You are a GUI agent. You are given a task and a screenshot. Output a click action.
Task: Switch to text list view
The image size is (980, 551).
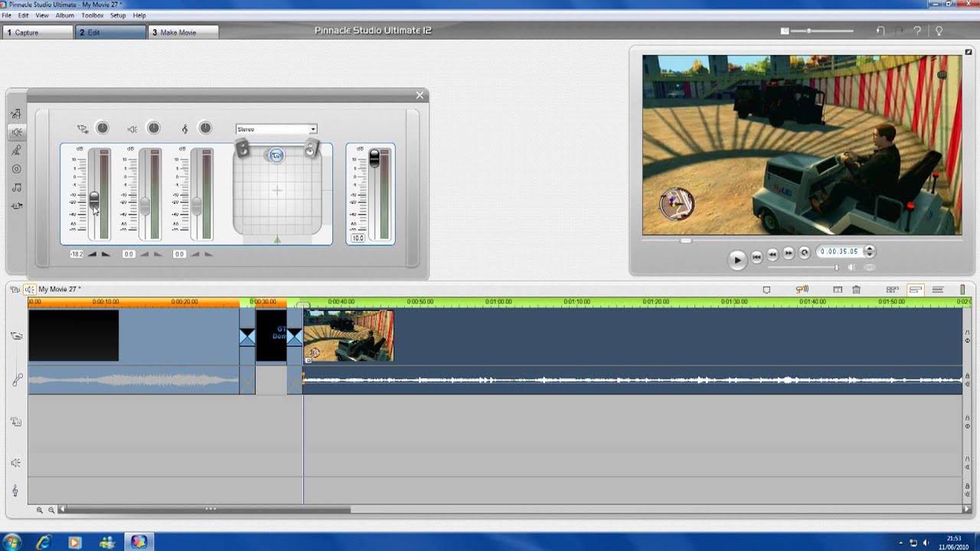[x=938, y=289]
